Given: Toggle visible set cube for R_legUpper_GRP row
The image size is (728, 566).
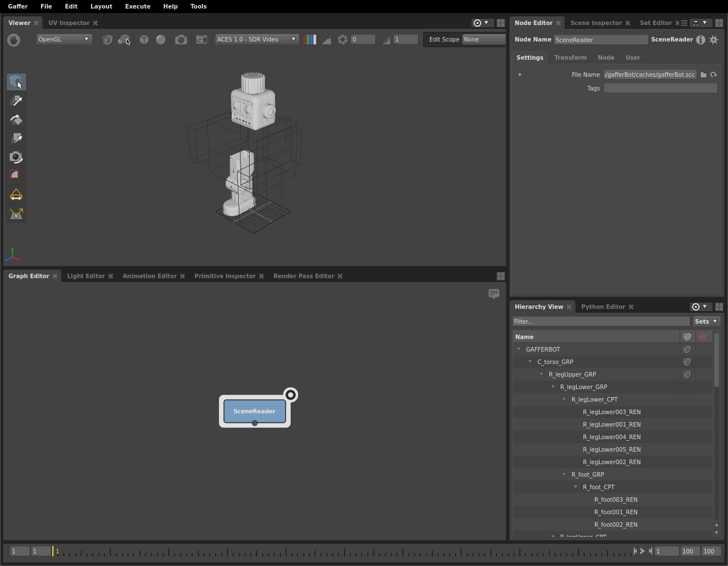Looking at the screenshot, I should point(686,374).
